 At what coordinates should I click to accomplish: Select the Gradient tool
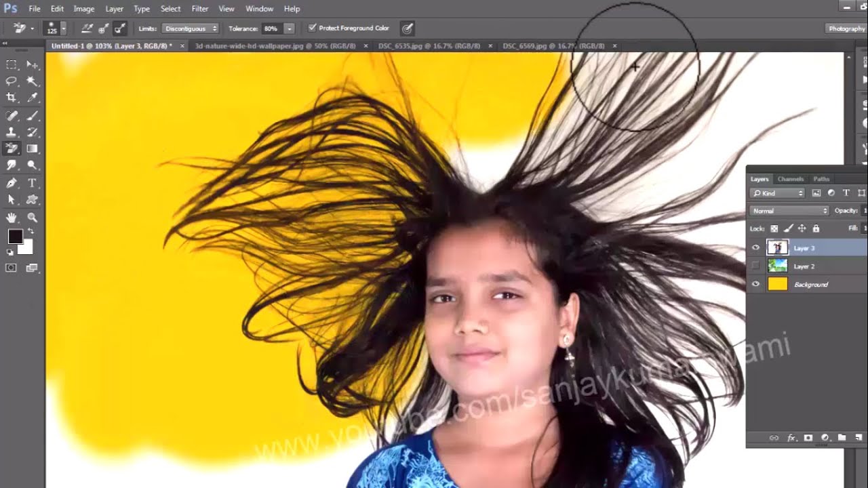click(x=32, y=148)
